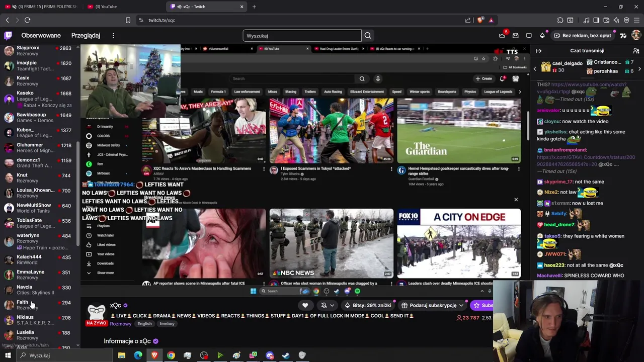644x362 pixels.
Task: Close the overlay X on the stream video
Action: [x=516, y=200]
